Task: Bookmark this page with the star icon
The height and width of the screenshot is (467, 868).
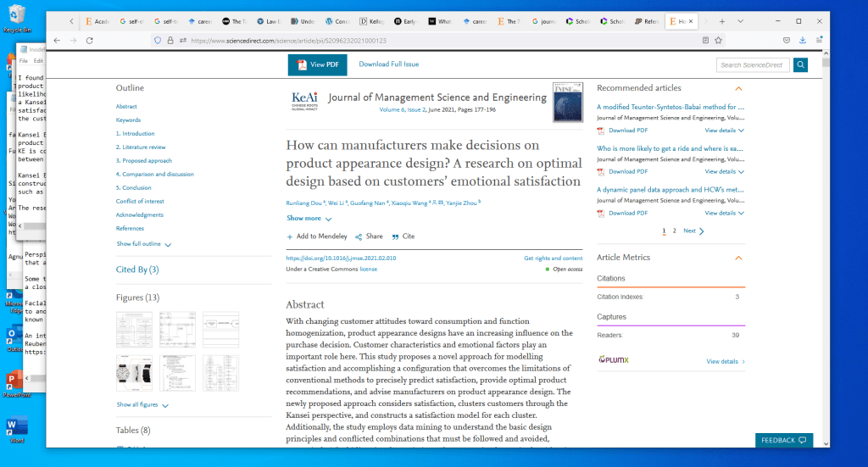Action: (x=719, y=40)
